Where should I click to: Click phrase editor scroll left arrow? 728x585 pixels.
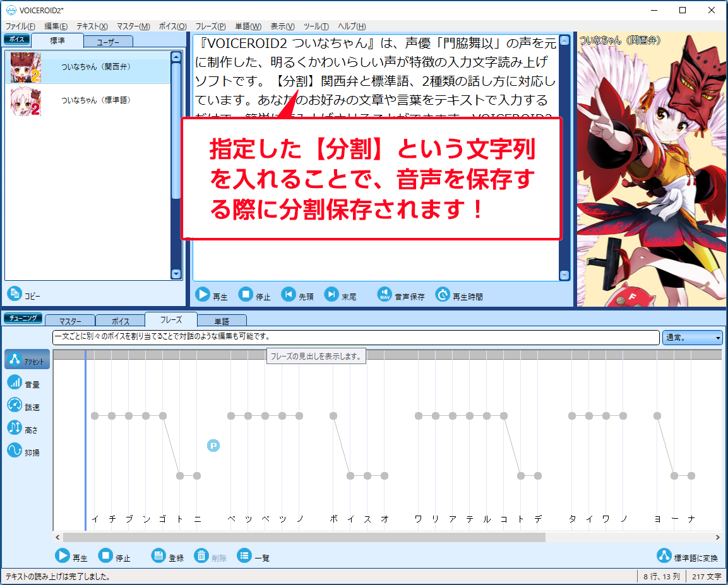pyautogui.click(x=57, y=537)
